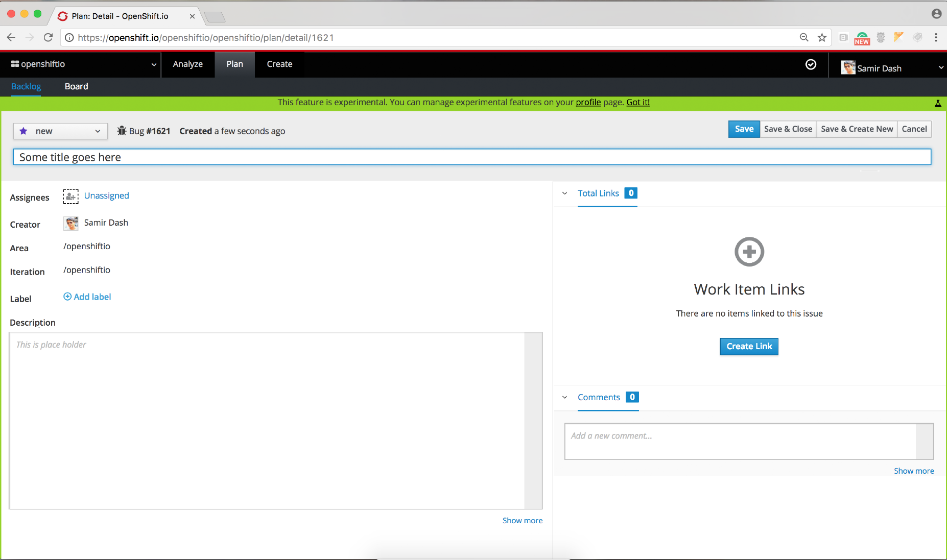This screenshot has height=560, width=947.
Task: Click the app grid icon next to openshiftio
Action: tap(14, 64)
